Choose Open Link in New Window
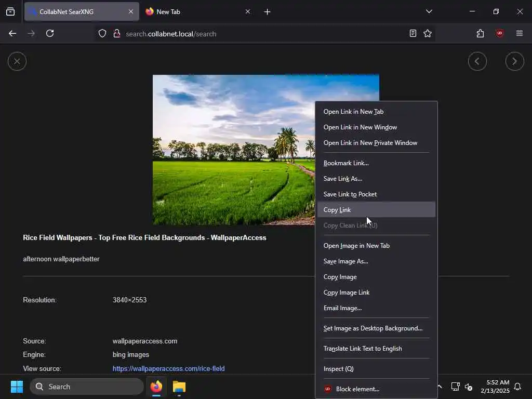The width and height of the screenshot is (532, 399). 376,127
